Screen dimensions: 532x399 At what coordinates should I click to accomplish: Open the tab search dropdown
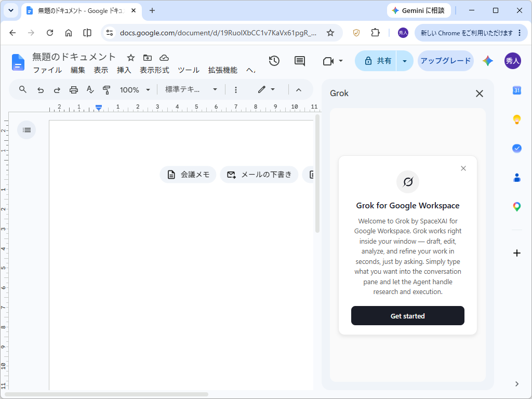pos(11,10)
